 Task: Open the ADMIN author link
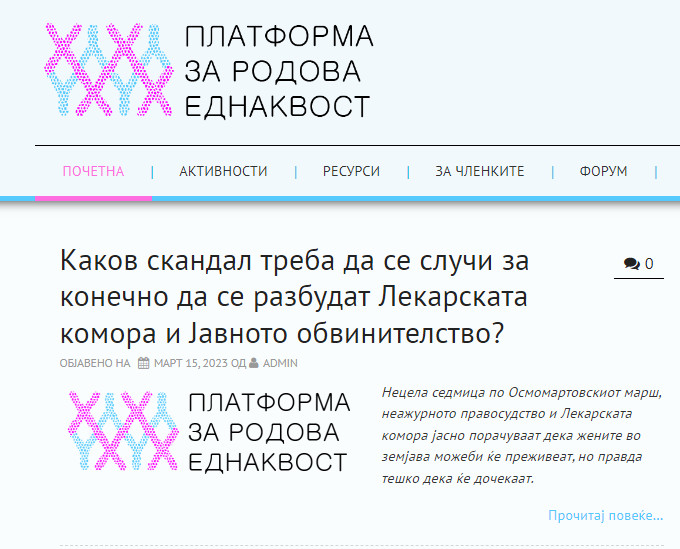(x=280, y=363)
